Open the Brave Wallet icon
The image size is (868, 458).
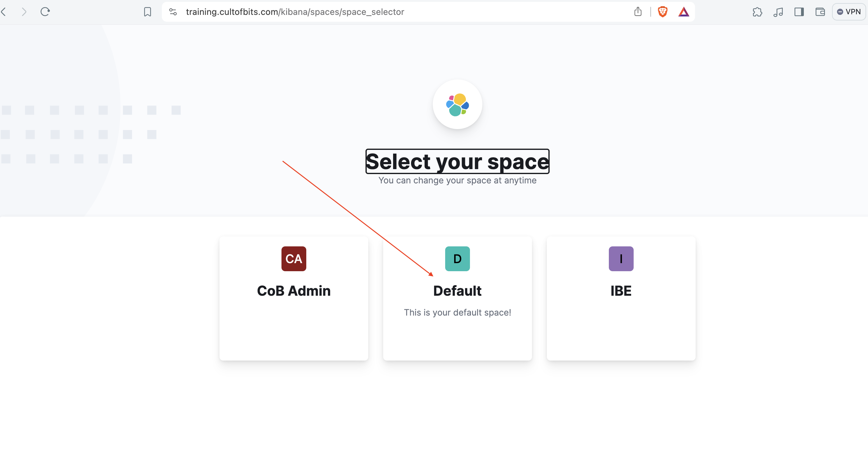(820, 12)
